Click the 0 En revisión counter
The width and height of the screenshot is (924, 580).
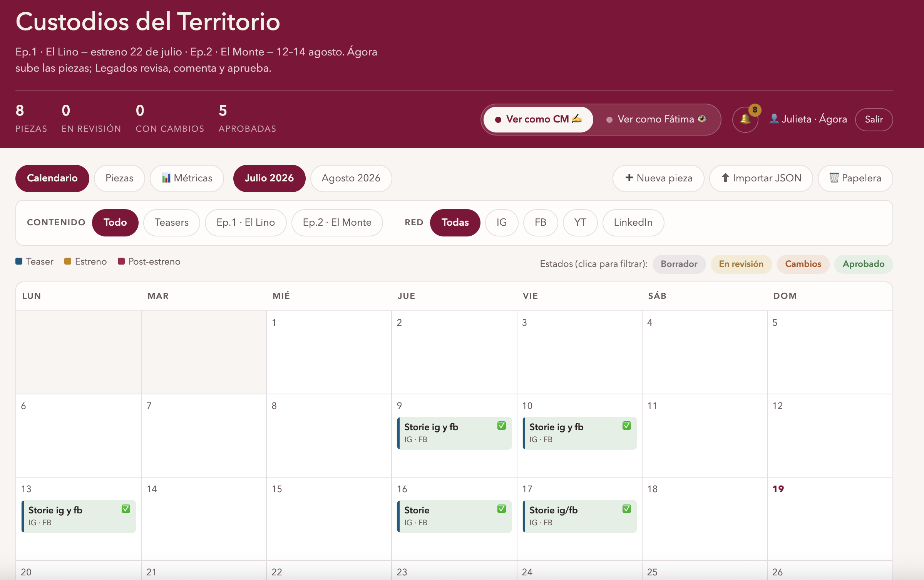pyautogui.click(x=91, y=118)
